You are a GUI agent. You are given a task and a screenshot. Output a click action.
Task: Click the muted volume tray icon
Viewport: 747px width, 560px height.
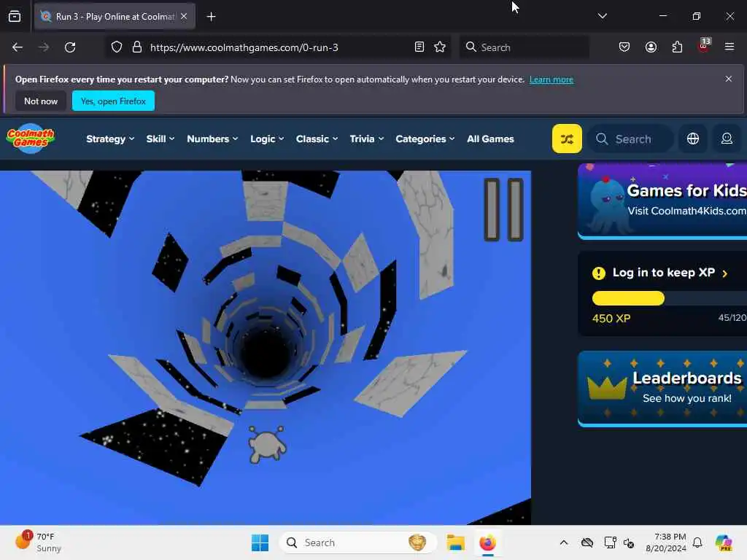[629, 542]
